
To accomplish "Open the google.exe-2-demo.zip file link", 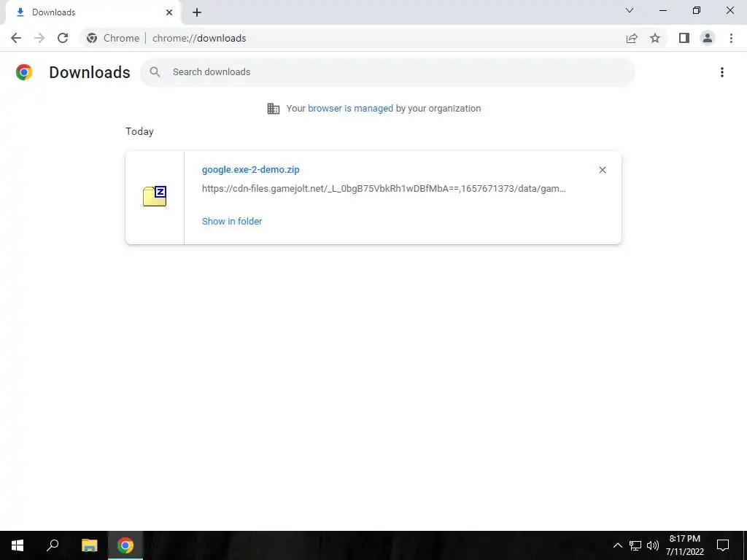I will (x=251, y=169).
